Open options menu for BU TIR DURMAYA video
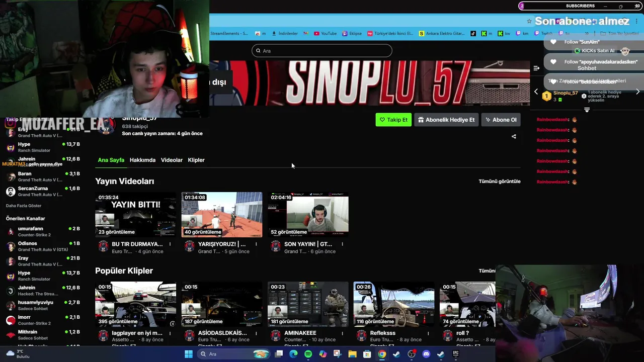Viewport: 644px width, 362px height. 170,244
